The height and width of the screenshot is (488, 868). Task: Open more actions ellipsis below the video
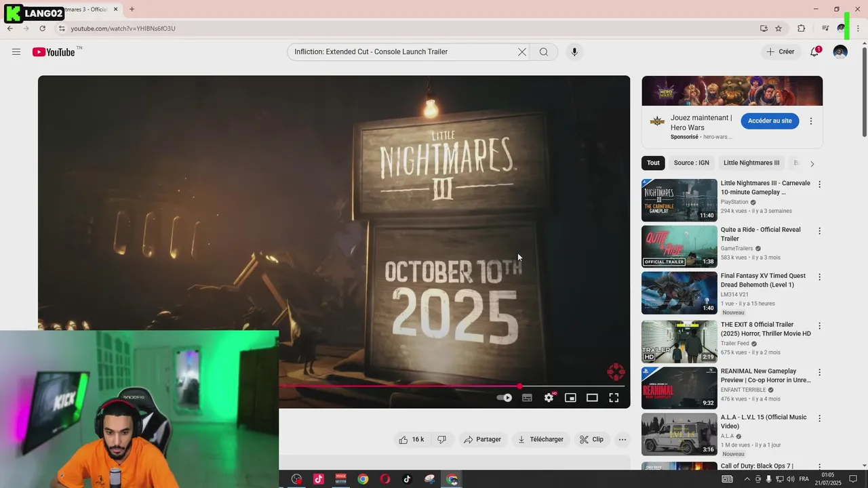pyautogui.click(x=623, y=440)
